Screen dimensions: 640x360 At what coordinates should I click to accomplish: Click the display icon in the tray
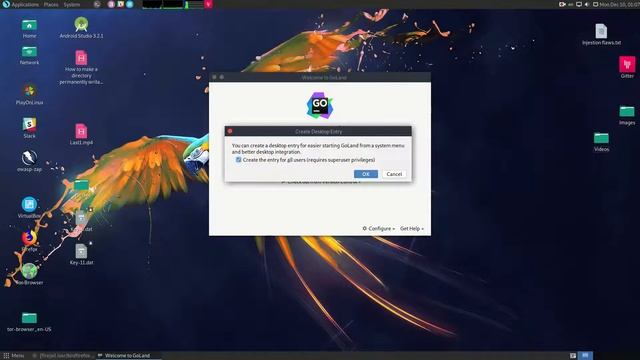578,4
